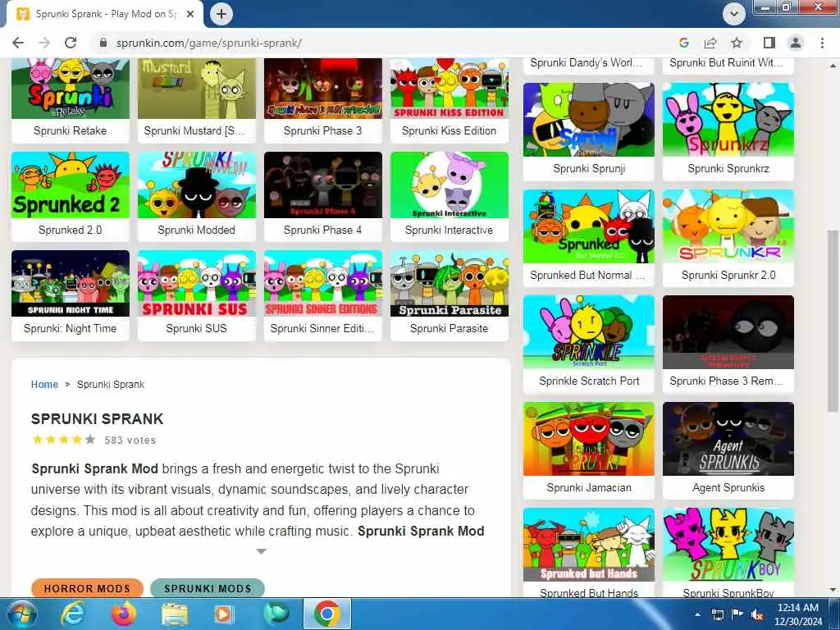Open the Sprunked 2.0 game thumbnail
The image size is (840, 630).
71,185
